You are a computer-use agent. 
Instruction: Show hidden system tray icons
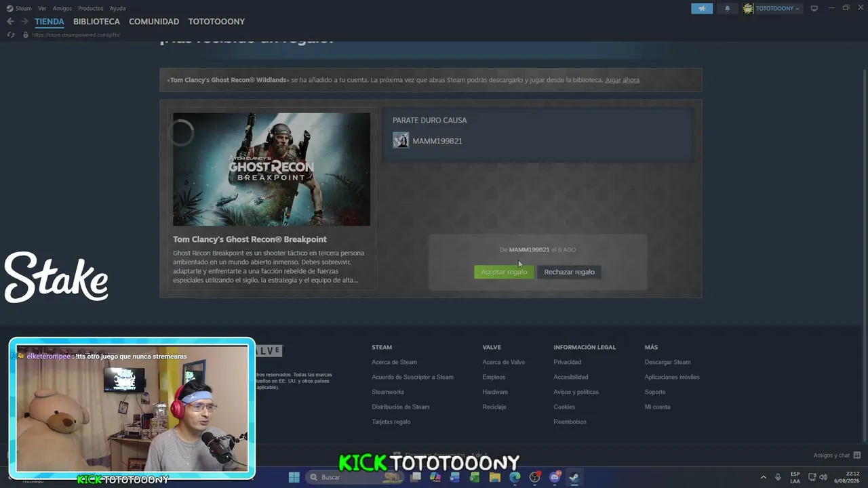click(763, 477)
